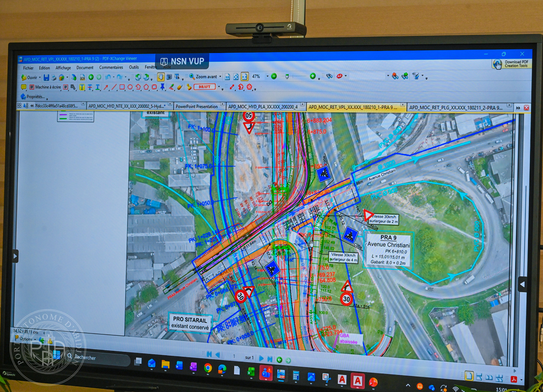Open the binoculars Search icon
Viewport: 543px width, 392px height.
(x=329, y=76)
